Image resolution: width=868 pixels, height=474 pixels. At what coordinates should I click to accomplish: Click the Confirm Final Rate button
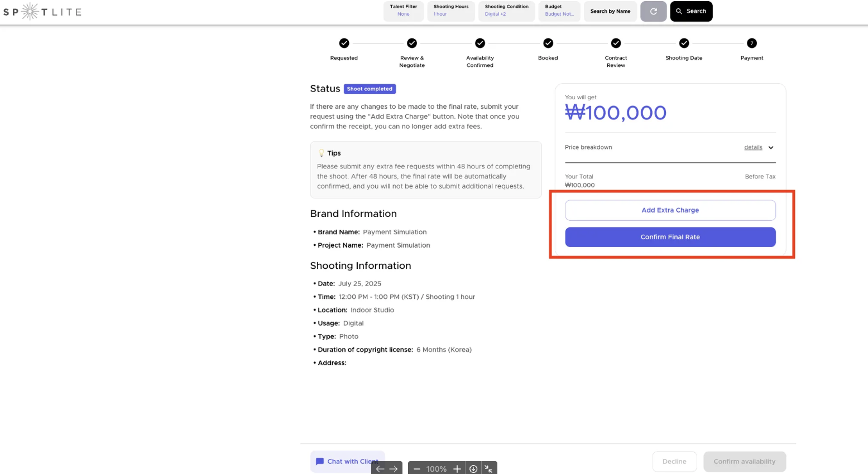coord(670,237)
